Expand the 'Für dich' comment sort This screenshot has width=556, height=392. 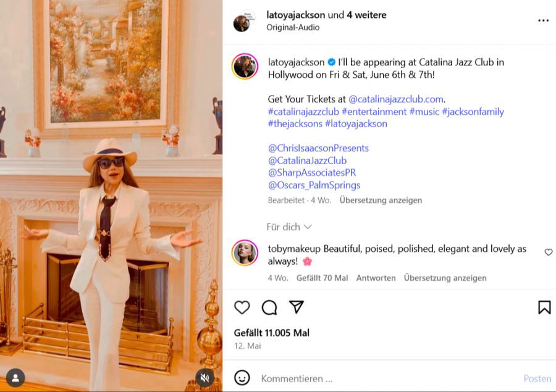click(289, 227)
